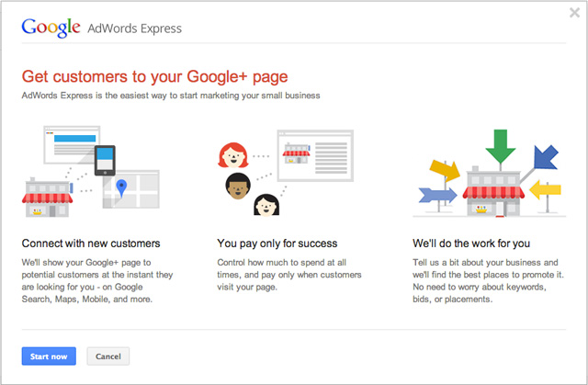The height and width of the screenshot is (385, 588).
Task: Click the 'AdWords Express is the easiest way' subtitle
Action: pos(171,96)
